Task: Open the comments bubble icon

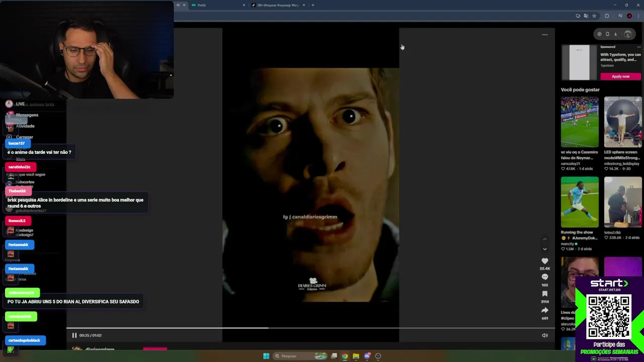Action: (x=544, y=277)
